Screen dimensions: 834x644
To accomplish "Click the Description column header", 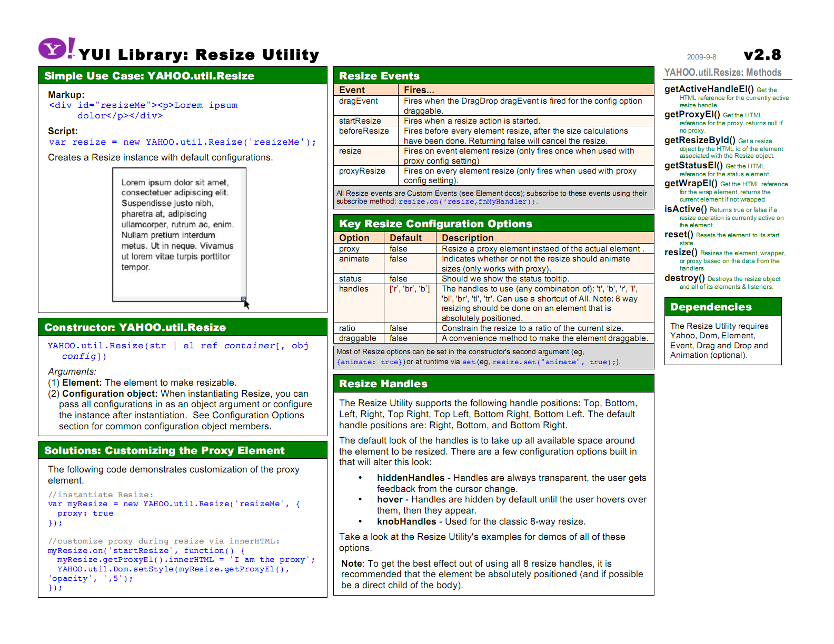I will (468, 238).
